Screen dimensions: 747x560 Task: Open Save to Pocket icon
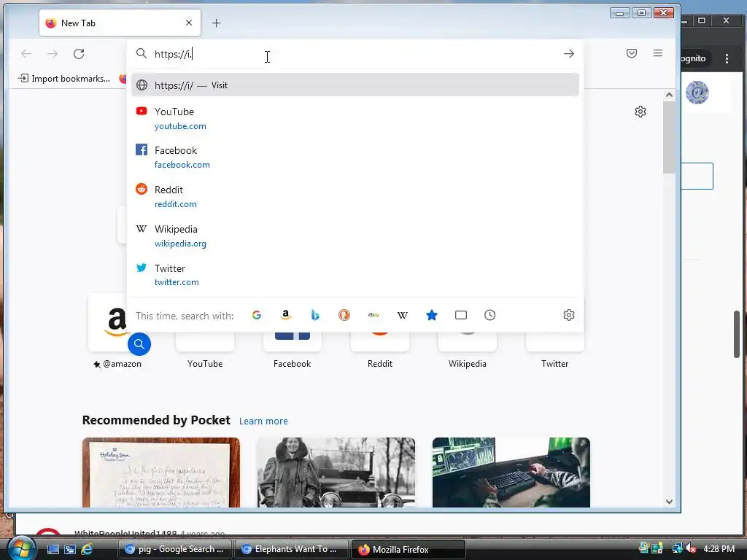[x=632, y=53]
